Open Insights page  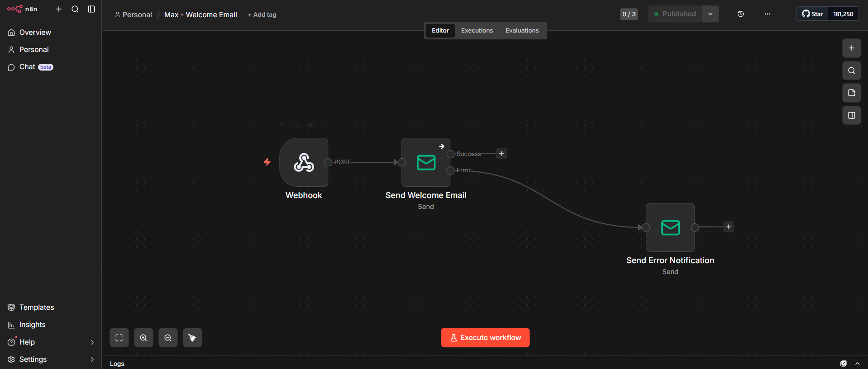(51, 325)
